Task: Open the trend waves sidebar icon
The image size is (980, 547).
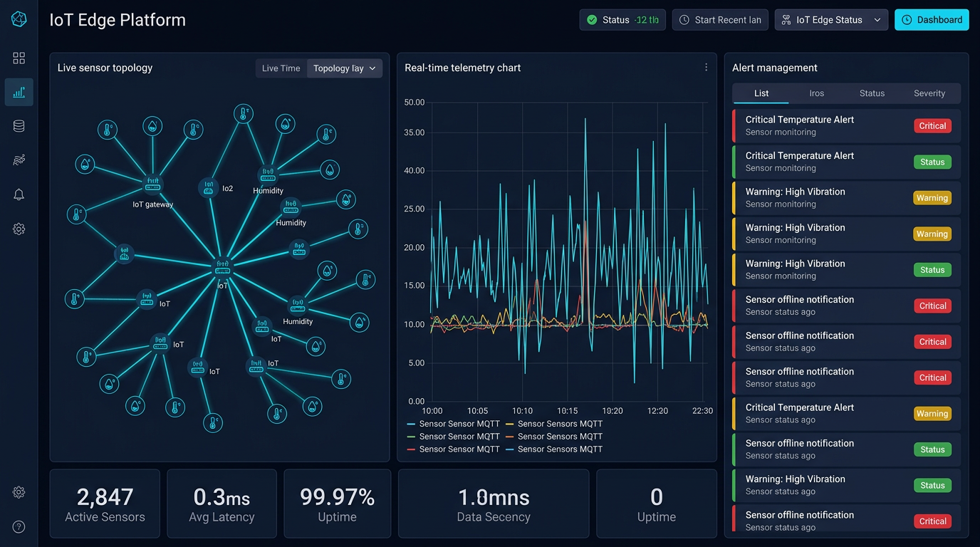Action: [19, 160]
